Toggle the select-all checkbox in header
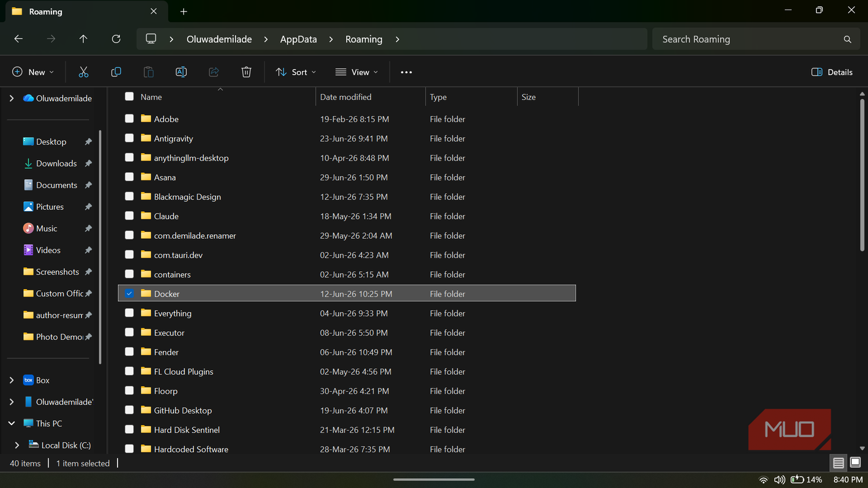This screenshot has width=868, height=488. point(129,97)
